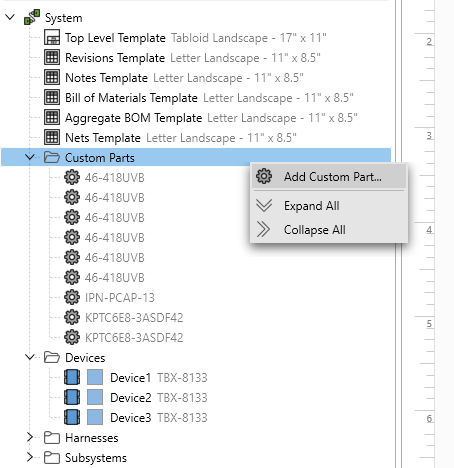This screenshot has width=454, height=468.
Task: Collapse the Devices folder
Action: (x=30, y=357)
